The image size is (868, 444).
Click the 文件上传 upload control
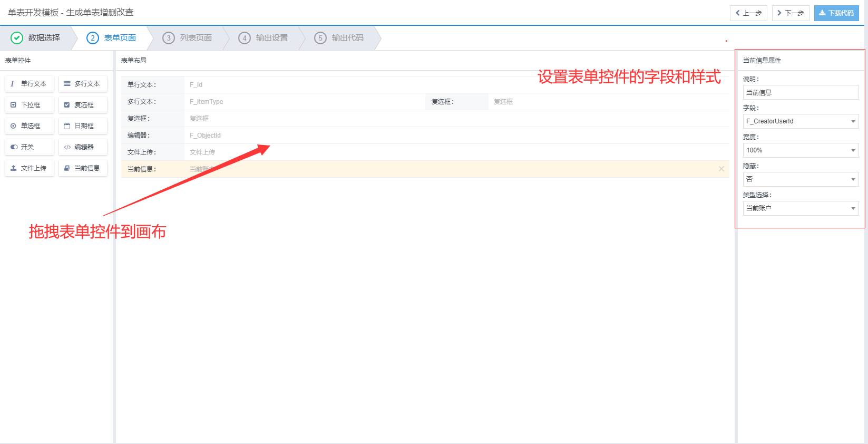click(30, 168)
